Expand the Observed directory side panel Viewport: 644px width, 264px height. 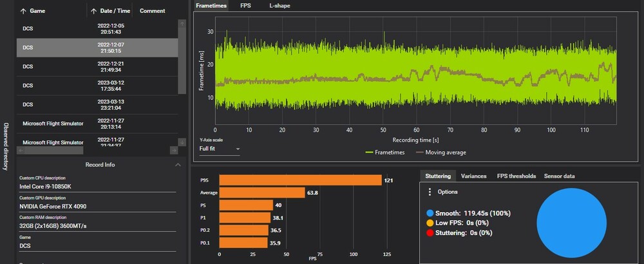6,146
